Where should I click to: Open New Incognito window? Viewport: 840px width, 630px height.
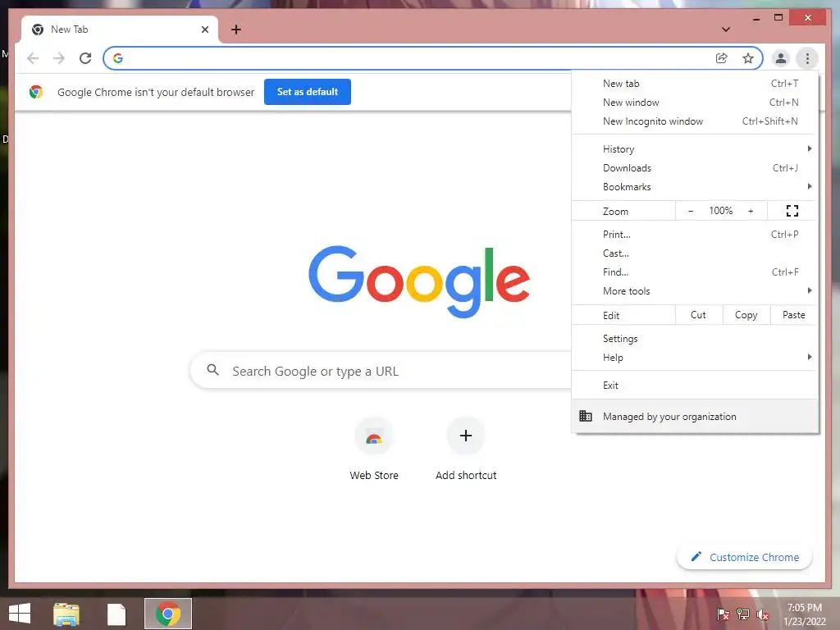pos(695,121)
